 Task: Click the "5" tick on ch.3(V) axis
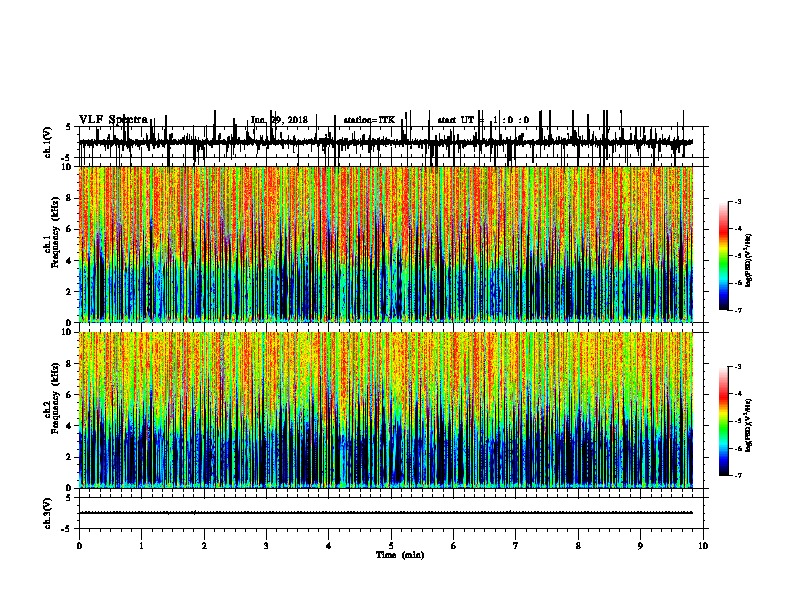(x=69, y=497)
